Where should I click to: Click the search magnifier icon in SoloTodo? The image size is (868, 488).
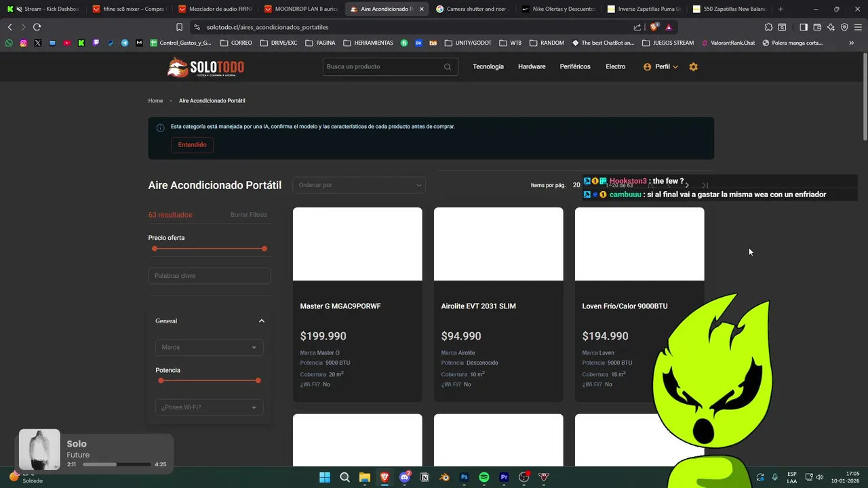(x=448, y=67)
